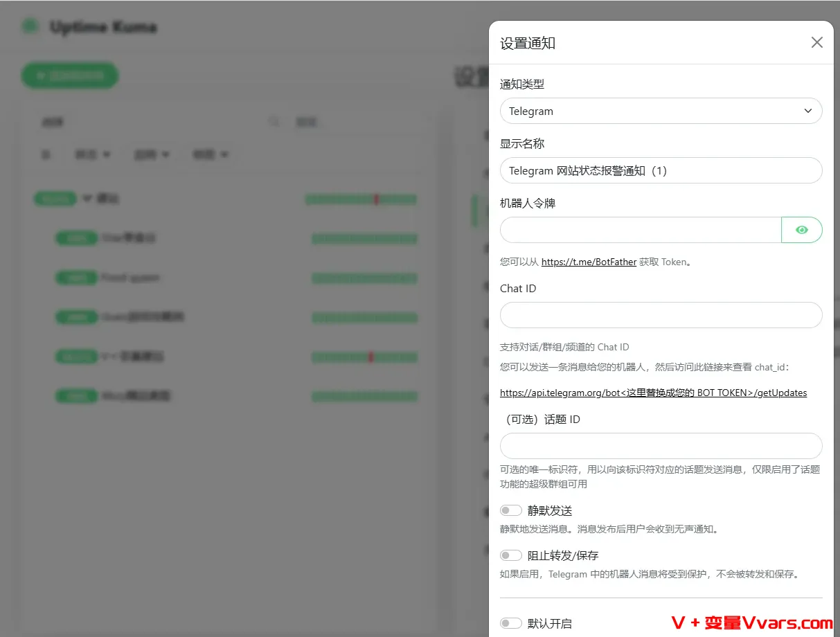Click the 机器人令牌 label
840x637 pixels.
528,204
